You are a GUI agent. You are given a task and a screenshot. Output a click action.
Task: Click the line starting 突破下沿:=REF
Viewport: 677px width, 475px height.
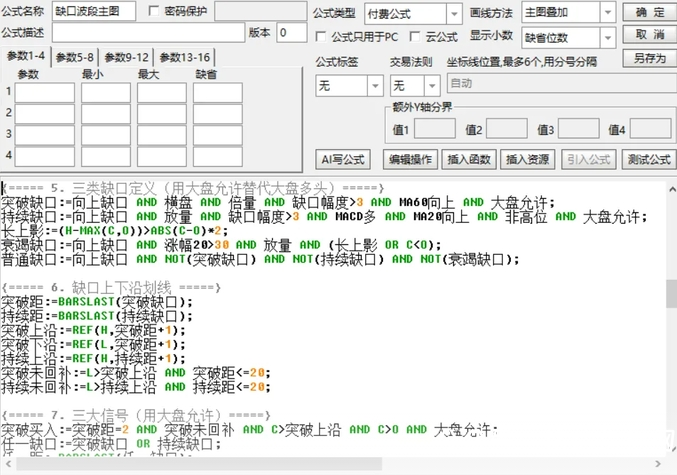click(x=93, y=344)
